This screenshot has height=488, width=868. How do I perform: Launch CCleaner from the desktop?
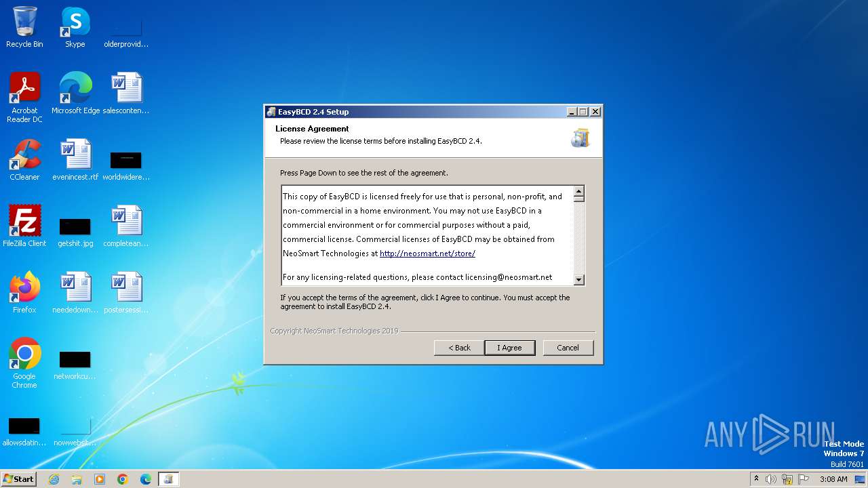pyautogui.click(x=24, y=160)
